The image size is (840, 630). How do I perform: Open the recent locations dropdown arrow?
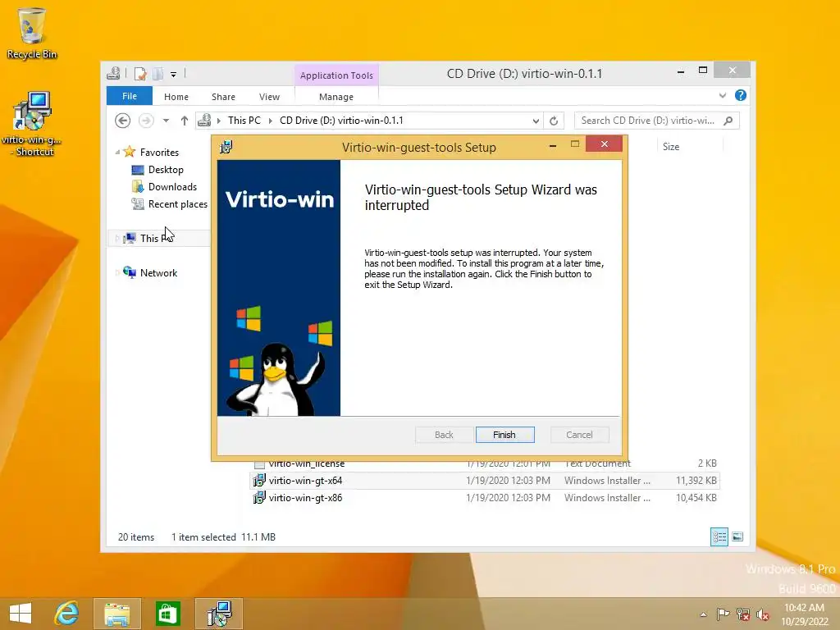tap(166, 121)
